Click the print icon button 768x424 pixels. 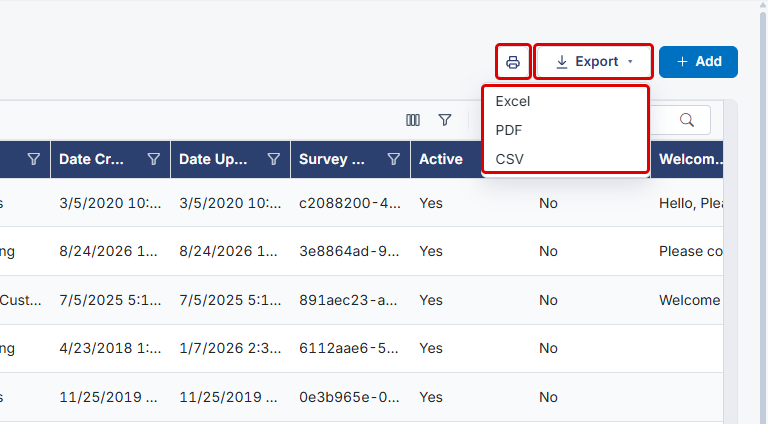pos(513,62)
